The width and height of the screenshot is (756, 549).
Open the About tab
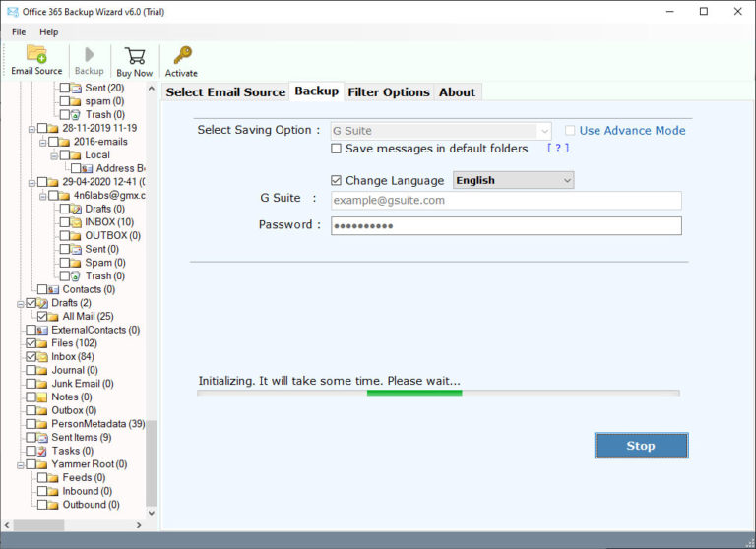tap(457, 92)
